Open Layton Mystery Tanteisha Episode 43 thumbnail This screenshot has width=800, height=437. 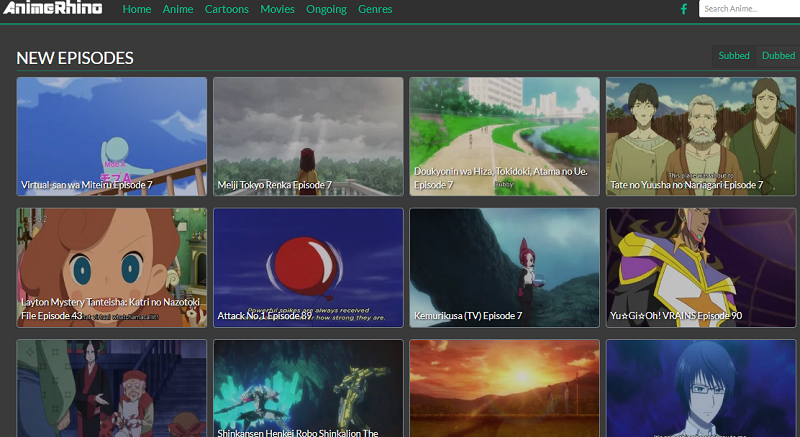point(112,267)
